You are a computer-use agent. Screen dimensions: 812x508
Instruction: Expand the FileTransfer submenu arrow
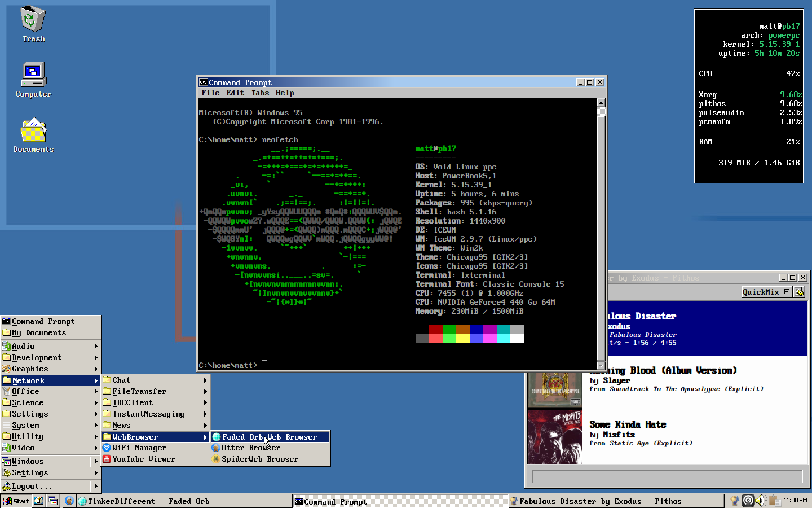(205, 391)
